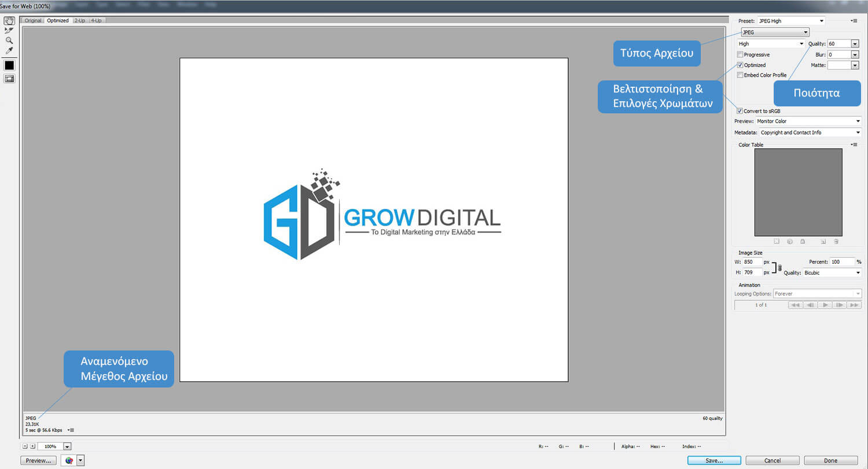Switch to the Original tab
Viewport: 868px width, 469px height.
pos(33,21)
